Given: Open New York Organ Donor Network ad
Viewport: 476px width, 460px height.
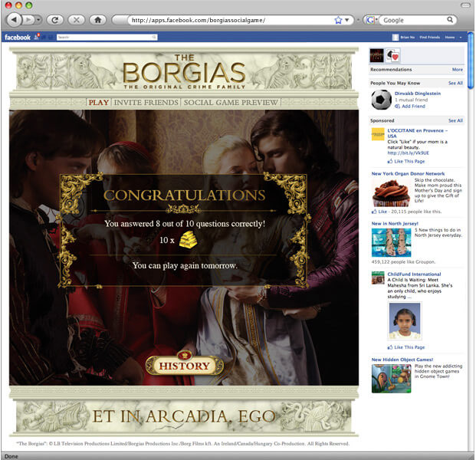Looking at the screenshot, I should pyautogui.click(x=408, y=174).
